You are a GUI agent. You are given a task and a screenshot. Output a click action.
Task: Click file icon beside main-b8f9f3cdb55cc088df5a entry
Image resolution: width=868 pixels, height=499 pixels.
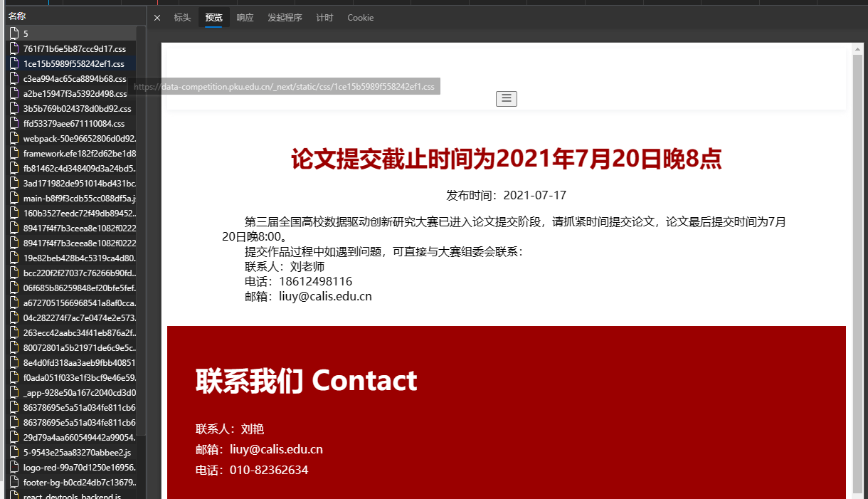[x=14, y=199]
